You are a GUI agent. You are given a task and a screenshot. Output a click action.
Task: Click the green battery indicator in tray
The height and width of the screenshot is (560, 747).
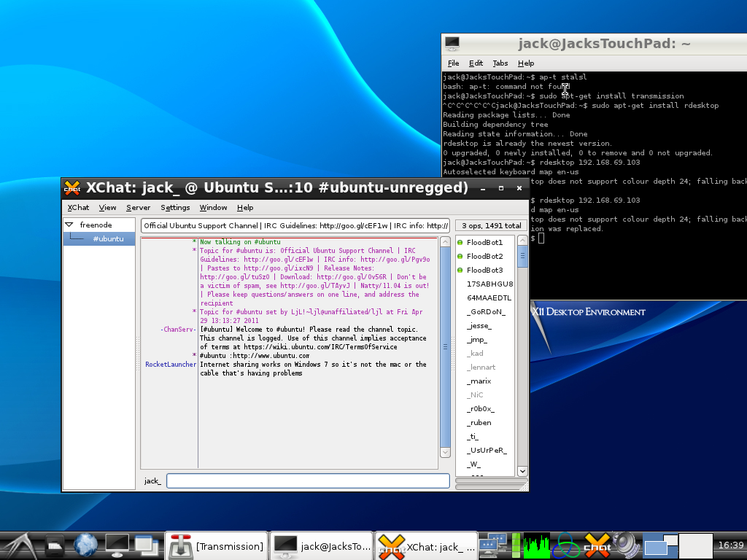516,546
